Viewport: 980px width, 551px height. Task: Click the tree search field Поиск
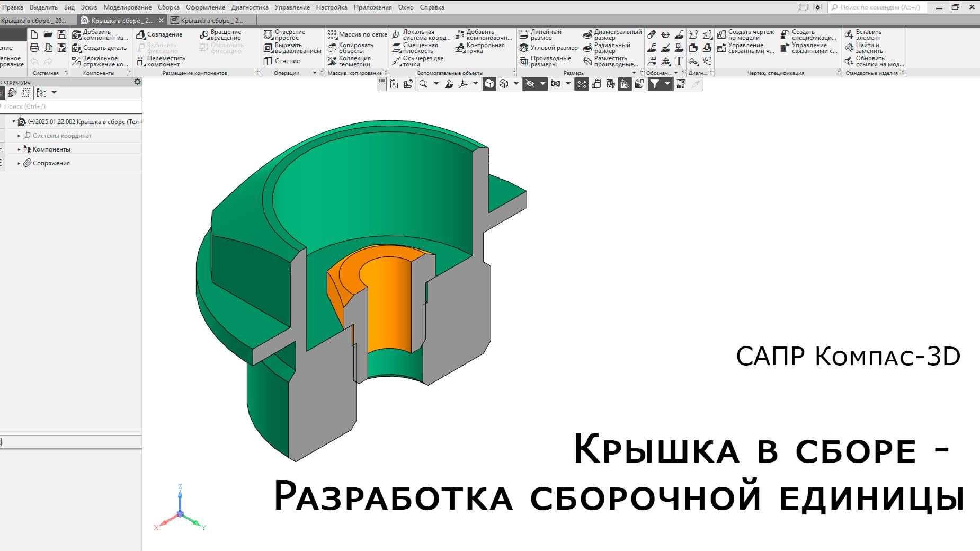[70, 106]
